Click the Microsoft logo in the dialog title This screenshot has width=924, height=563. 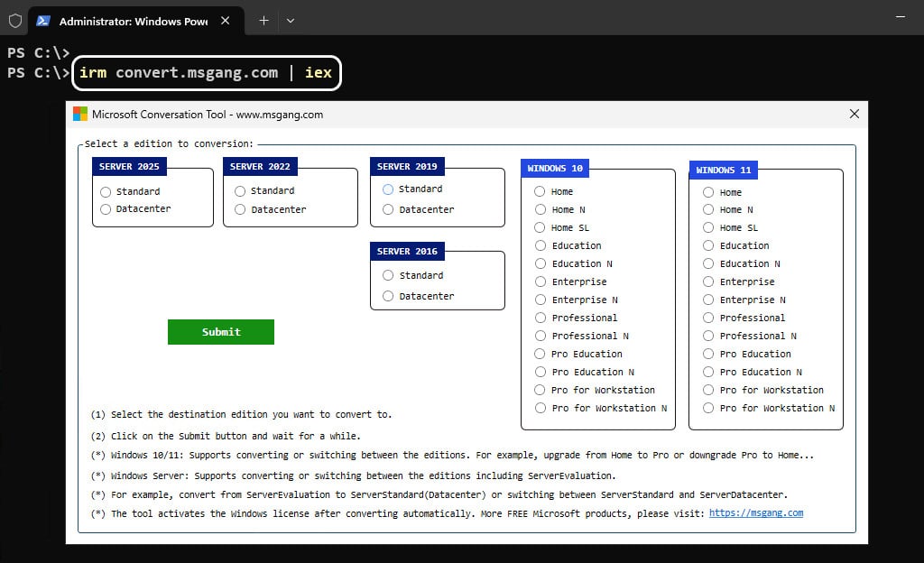pos(80,114)
